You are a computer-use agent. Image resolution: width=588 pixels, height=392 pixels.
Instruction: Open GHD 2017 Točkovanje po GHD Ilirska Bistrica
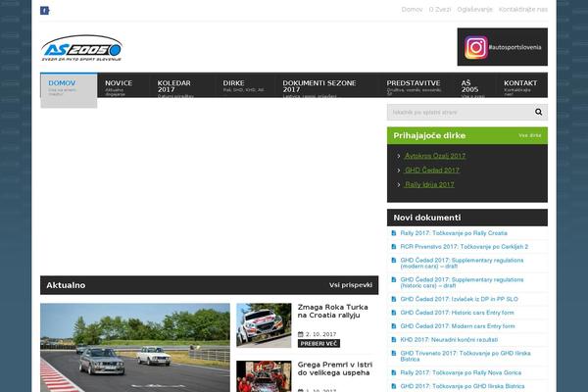click(x=463, y=386)
